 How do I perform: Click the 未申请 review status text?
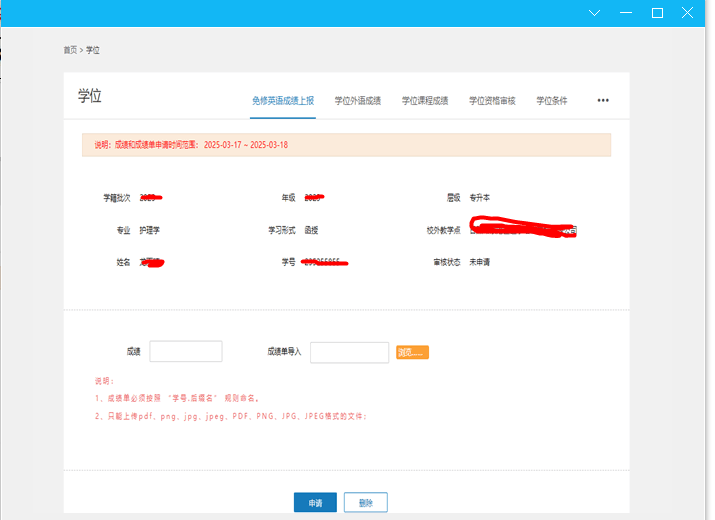(479, 262)
